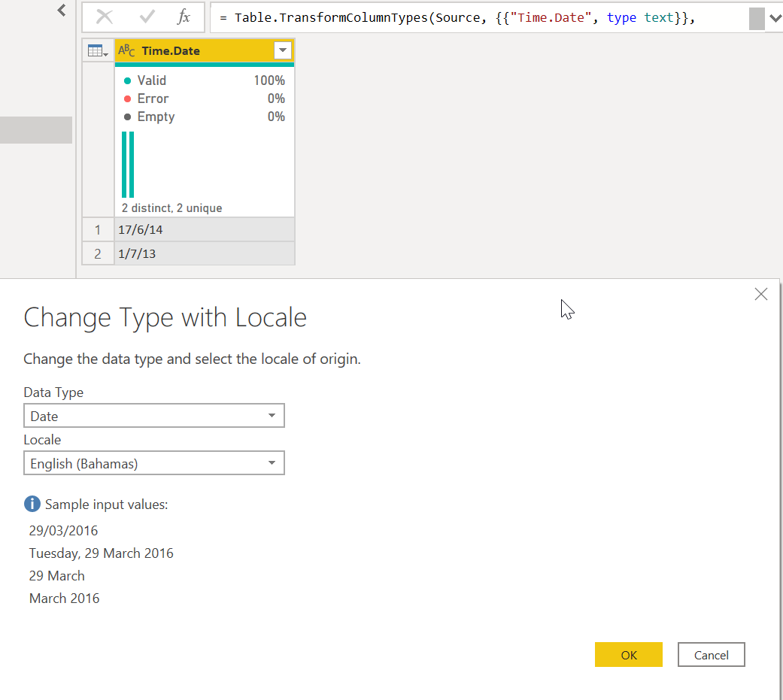Click the Cancel button in the dialog
783x700 pixels.
pyautogui.click(x=711, y=655)
